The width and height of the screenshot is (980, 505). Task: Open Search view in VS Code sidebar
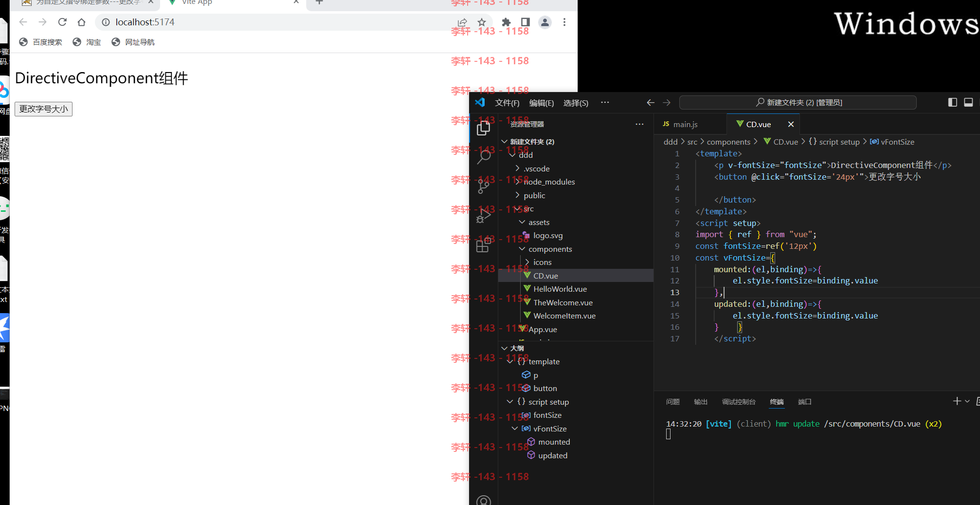[x=483, y=157]
